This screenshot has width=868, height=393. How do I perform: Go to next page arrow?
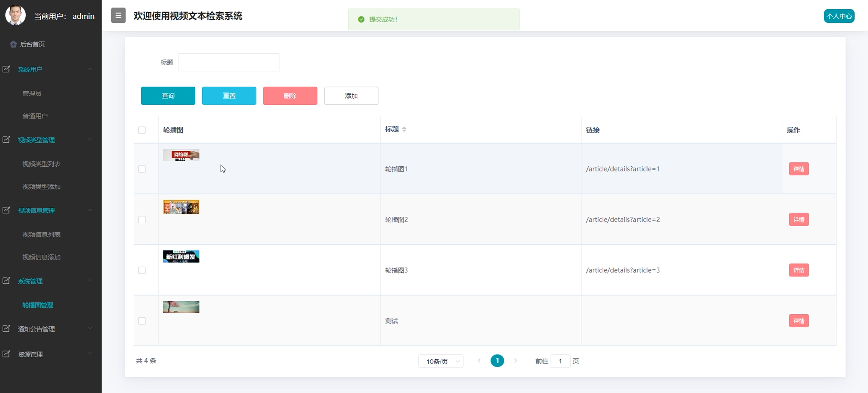click(x=515, y=361)
